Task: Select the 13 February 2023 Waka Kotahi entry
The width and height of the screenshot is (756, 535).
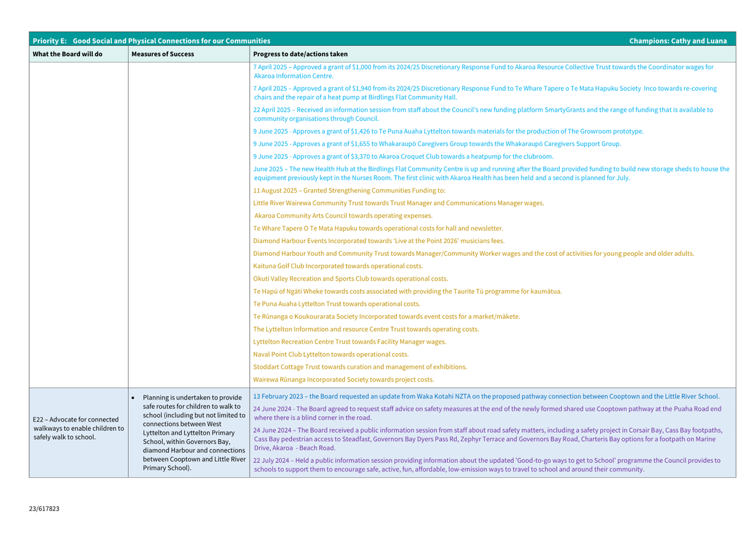Action: pos(486,397)
